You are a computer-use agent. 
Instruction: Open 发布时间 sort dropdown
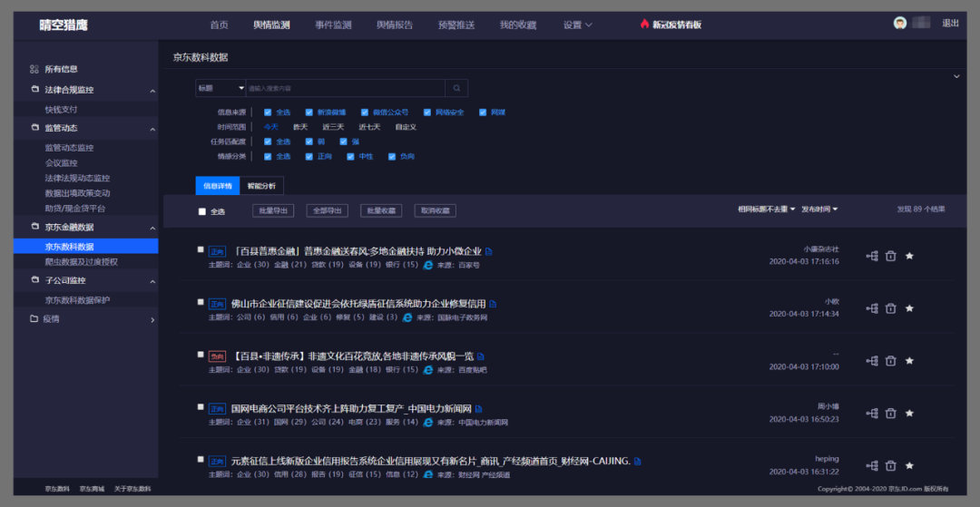pyautogui.click(x=819, y=210)
